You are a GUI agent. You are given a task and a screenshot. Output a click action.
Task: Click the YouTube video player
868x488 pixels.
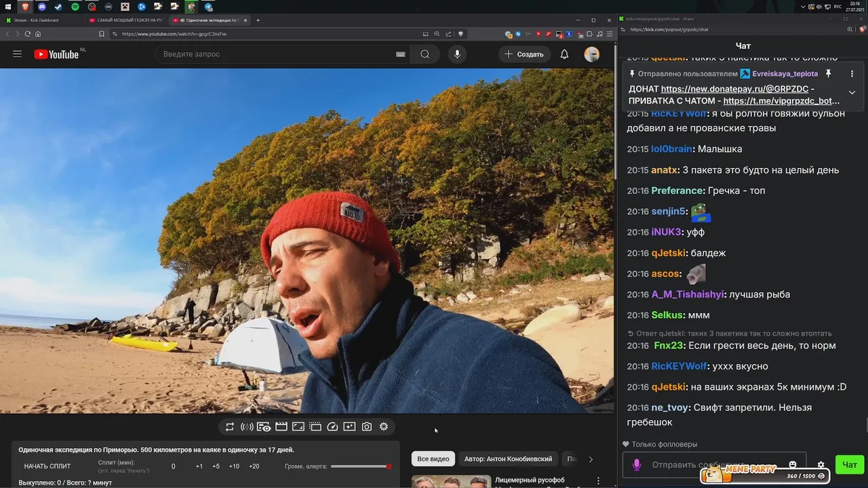pos(307,241)
